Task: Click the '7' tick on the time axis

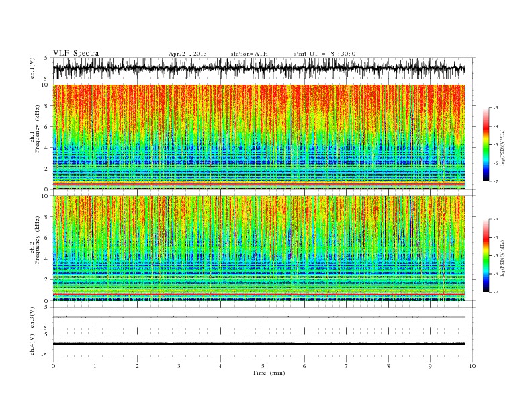Action: click(x=346, y=366)
